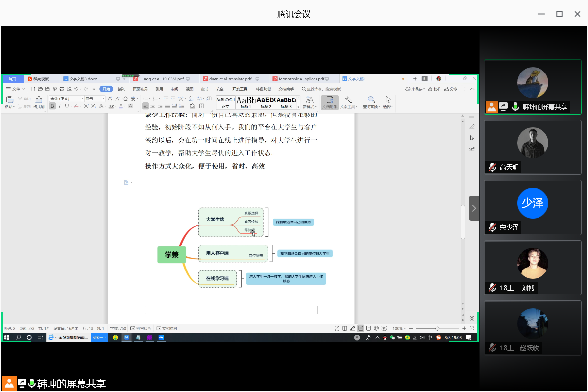Toggle Bold formatting button
The width and height of the screenshot is (588, 392).
[52, 106]
